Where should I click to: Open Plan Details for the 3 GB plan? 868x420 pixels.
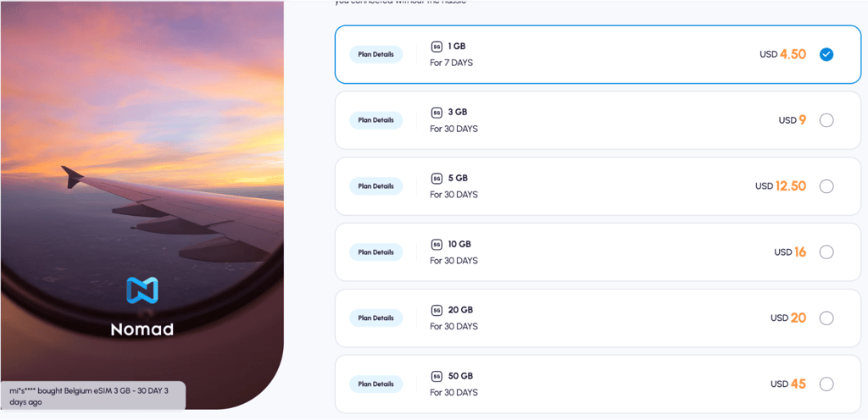coord(376,120)
